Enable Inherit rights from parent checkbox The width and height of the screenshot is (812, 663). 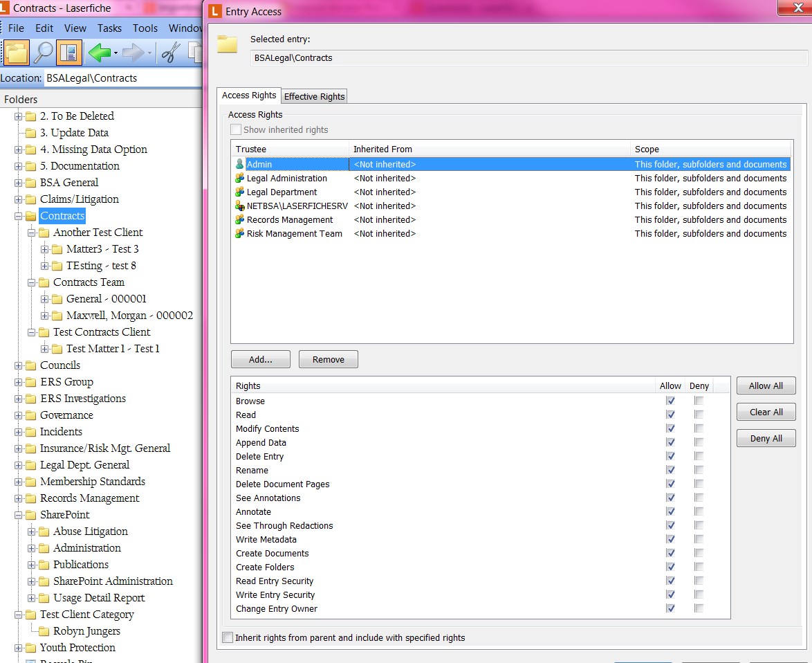(x=228, y=637)
